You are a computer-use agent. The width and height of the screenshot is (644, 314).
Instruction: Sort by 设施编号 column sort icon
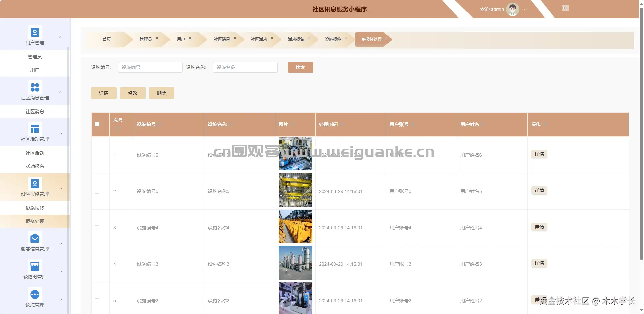pyautogui.click(x=160, y=125)
